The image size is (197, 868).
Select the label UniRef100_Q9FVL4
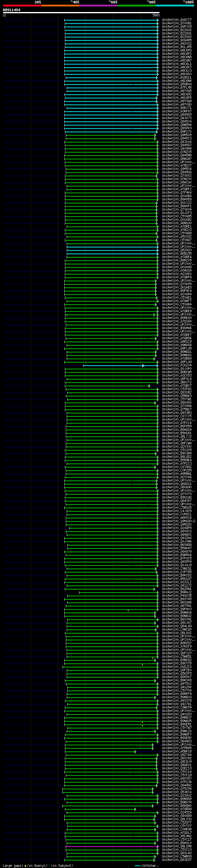pos(176,379)
